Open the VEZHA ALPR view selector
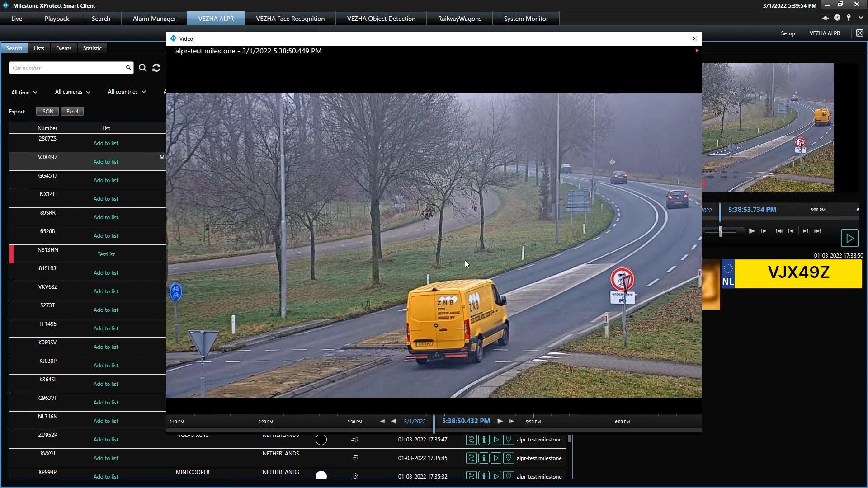 [825, 33]
